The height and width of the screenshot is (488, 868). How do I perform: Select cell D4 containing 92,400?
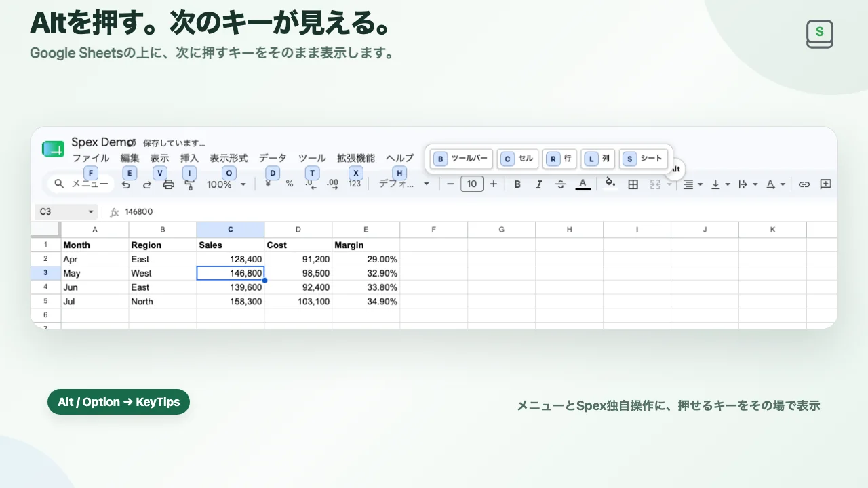tap(298, 287)
